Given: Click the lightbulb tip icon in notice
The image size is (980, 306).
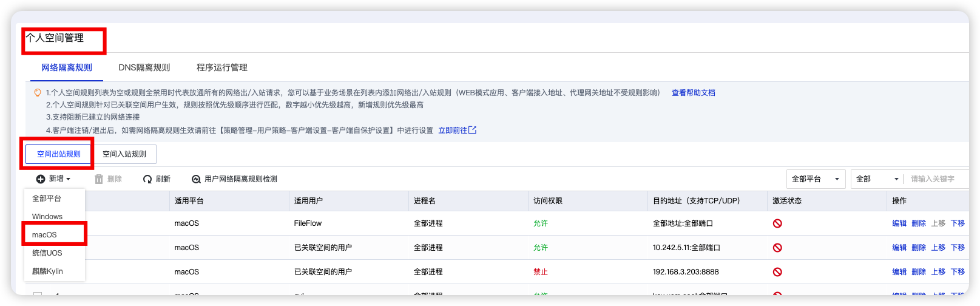Looking at the screenshot, I should [38, 93].
